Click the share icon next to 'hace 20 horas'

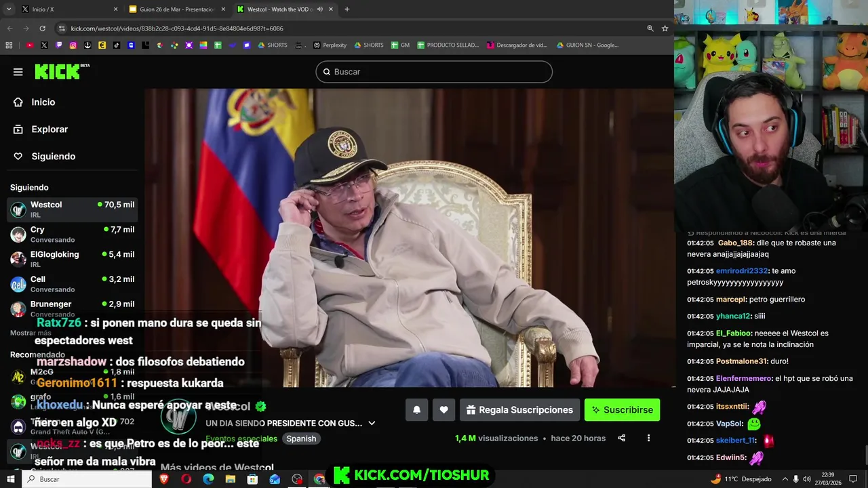(x=621, y=438)
